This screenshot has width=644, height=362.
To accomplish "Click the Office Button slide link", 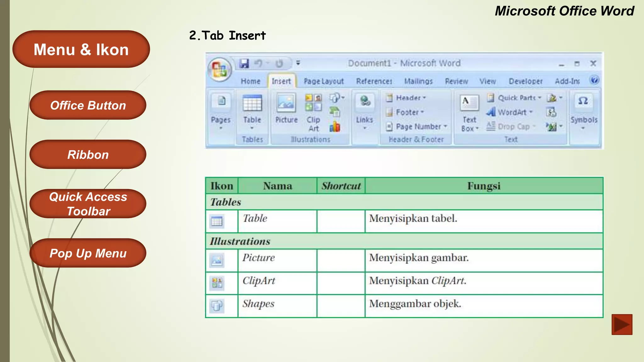I will [x=88, y=105].
